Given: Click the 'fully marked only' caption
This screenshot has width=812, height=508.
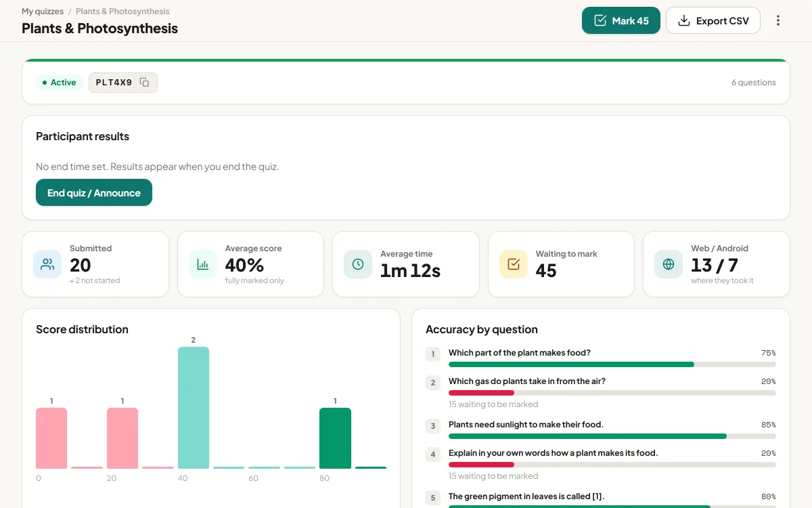Looking at the screenshot, I should [x=254, y=280].
